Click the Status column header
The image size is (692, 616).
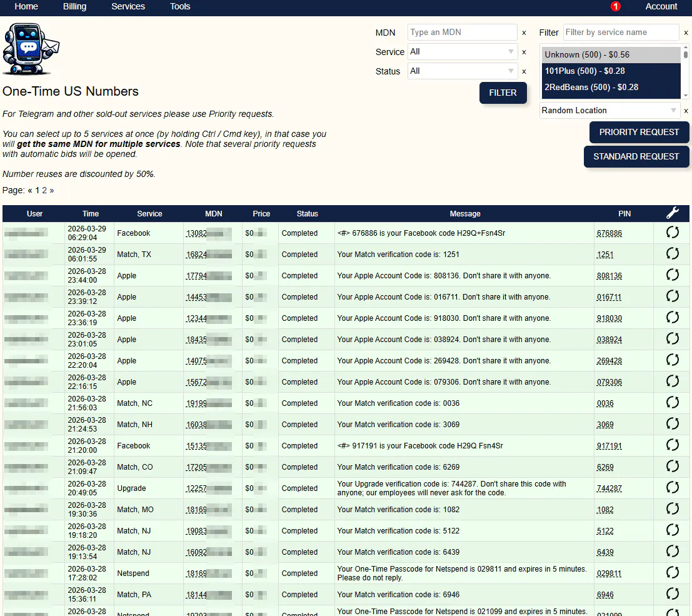click(x=307, y=214)
